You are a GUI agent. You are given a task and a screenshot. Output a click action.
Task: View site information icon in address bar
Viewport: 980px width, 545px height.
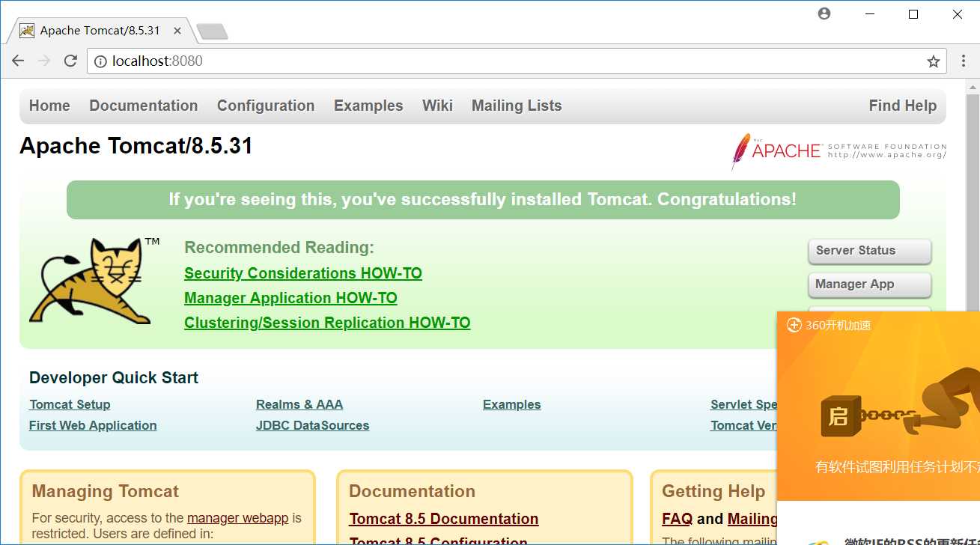100,61
